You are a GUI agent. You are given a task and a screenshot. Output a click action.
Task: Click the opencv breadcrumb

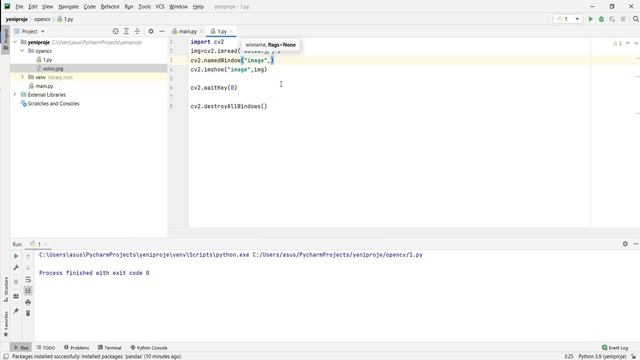(x=42, y=19)
